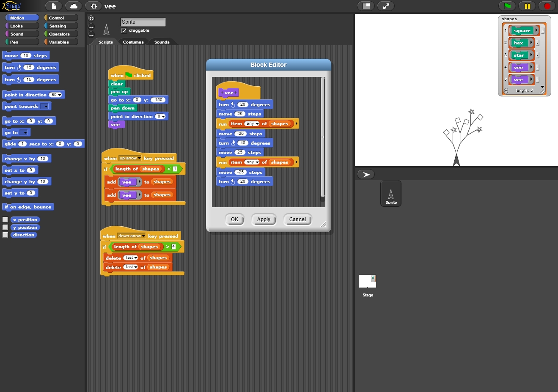Open the point in direction dropdown
Image resolution: width=558 pixels, height=392 pixels.
click(x=162, y=116)
